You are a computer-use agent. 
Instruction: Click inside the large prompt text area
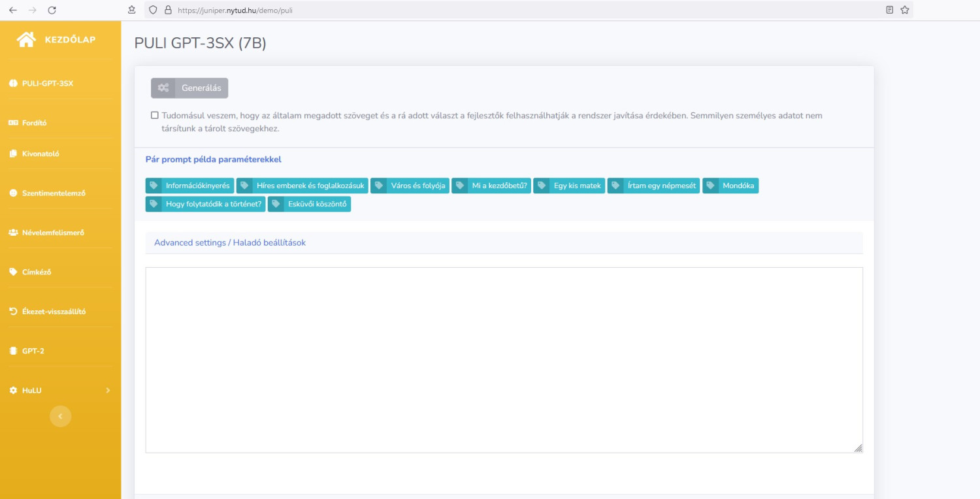pos(503,359)
